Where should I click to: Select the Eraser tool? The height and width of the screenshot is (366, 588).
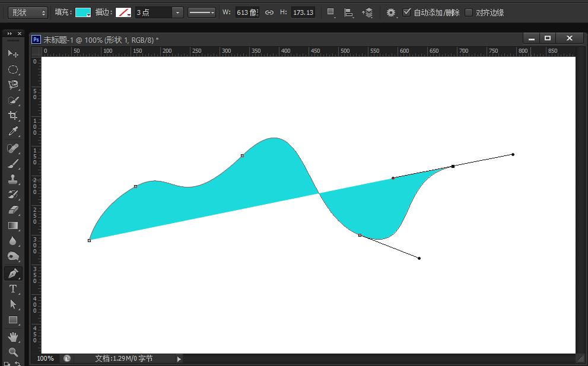[12, 210]
